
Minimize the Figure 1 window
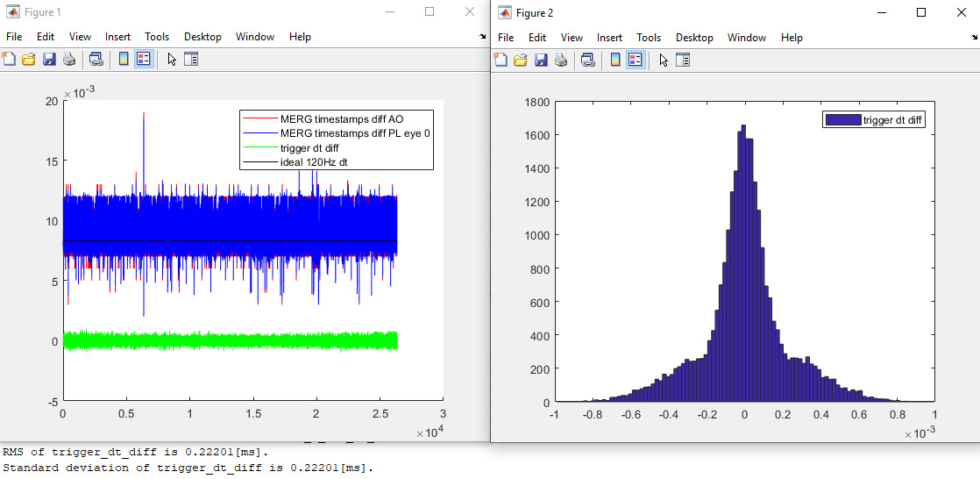point(389,12)
